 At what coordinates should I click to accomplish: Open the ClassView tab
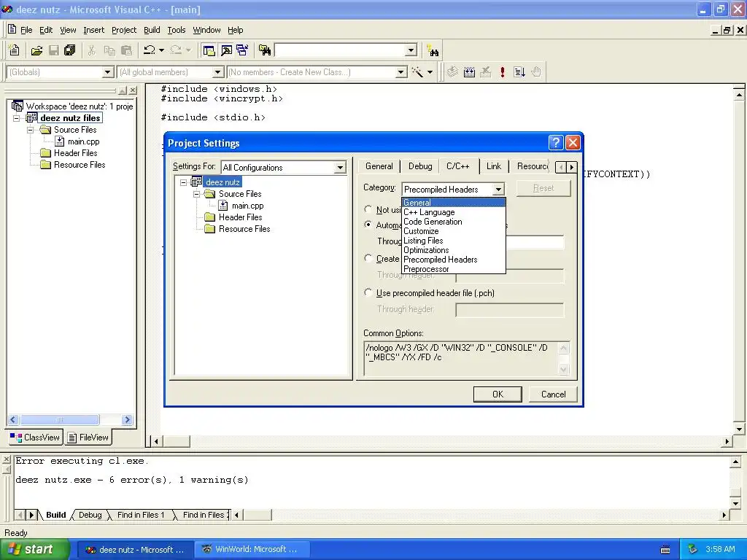coord(35,437)
